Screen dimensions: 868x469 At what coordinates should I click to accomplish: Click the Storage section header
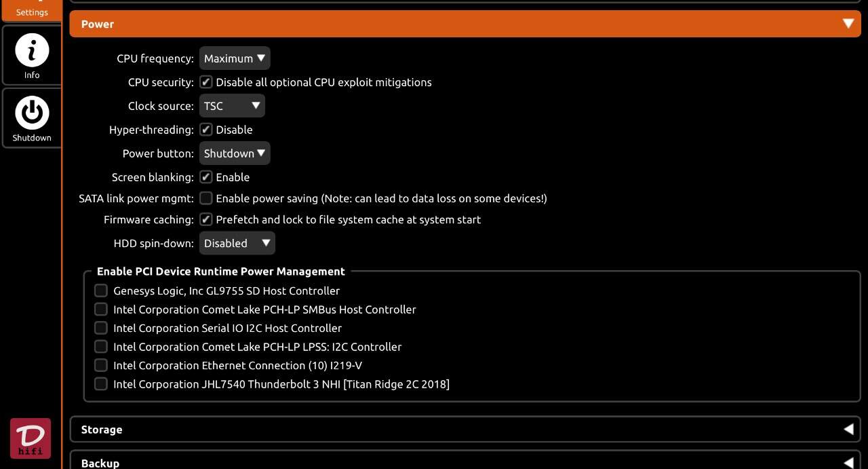(x=465, y=429)
